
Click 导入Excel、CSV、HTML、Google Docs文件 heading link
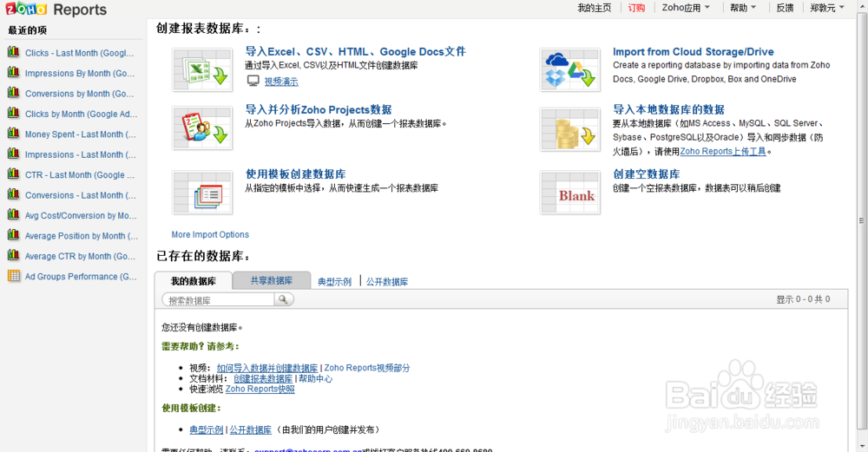pos(355,51)
